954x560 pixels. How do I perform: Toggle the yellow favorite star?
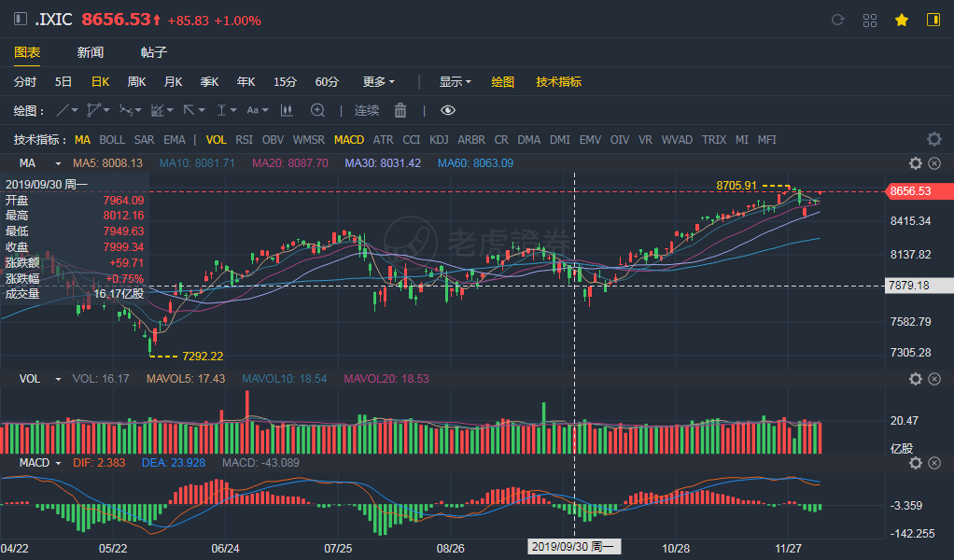tap(901, 20)
